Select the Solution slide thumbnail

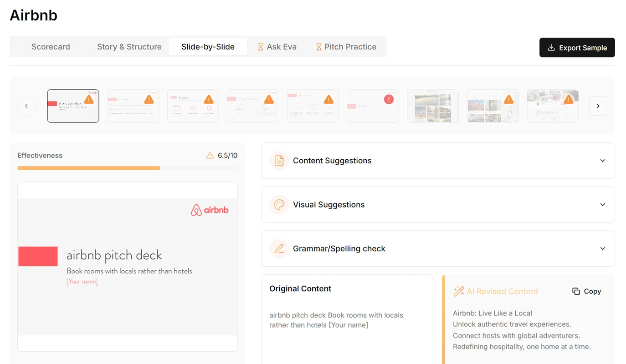[x=193, y=106]
